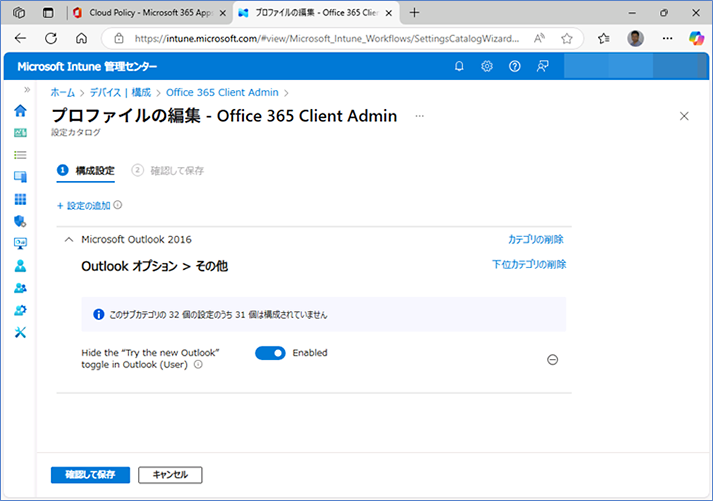The image size is (713, 501).
Task: Open Edge workspaces icon
Action: tap(19, 13)
